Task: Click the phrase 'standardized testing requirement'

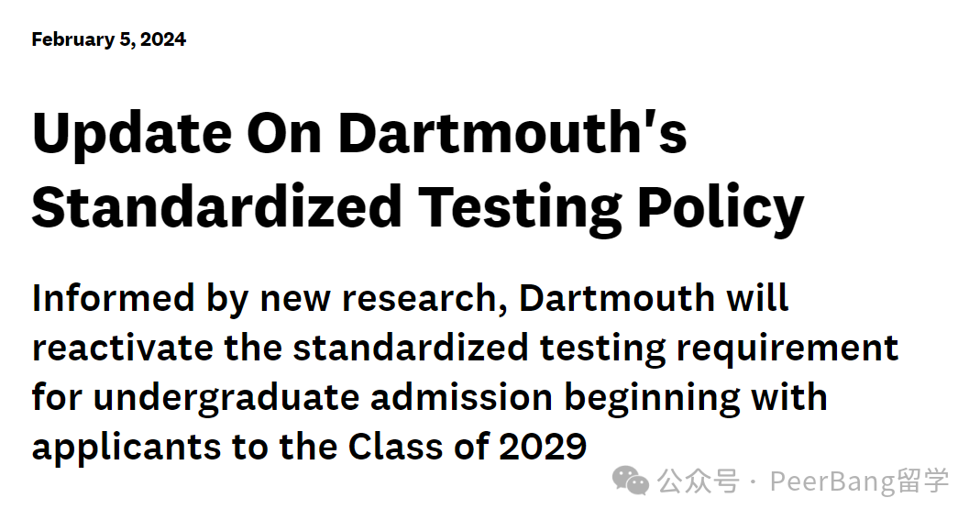Action: click(596, 350)
